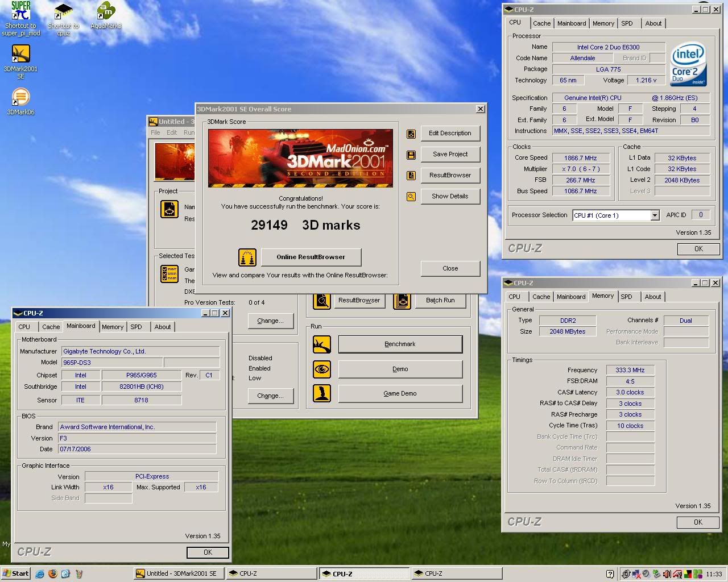Click the Gigabyte Technology Co., Ltd. manufacturer field
Viewport: 728px width, 582px height.
tap(139, 351)
